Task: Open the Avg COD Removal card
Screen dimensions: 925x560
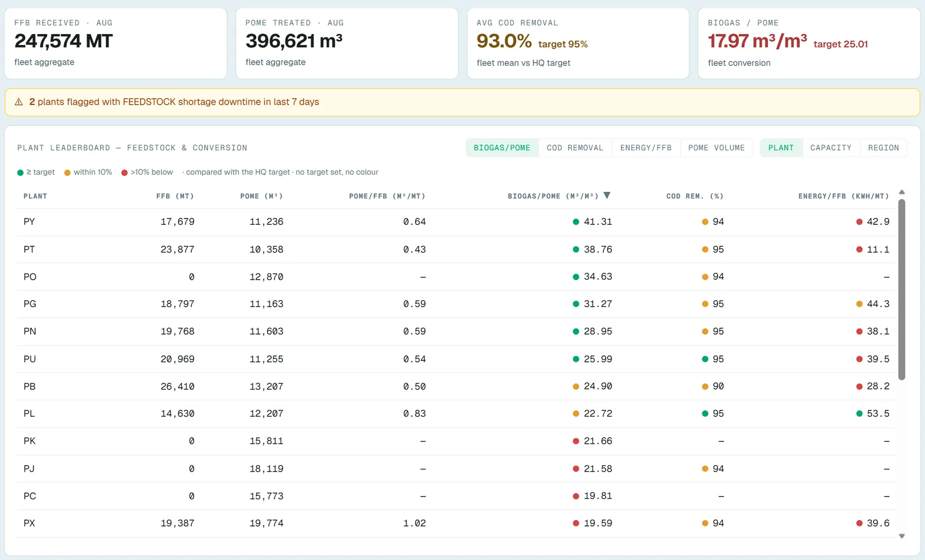Action: 578,43
